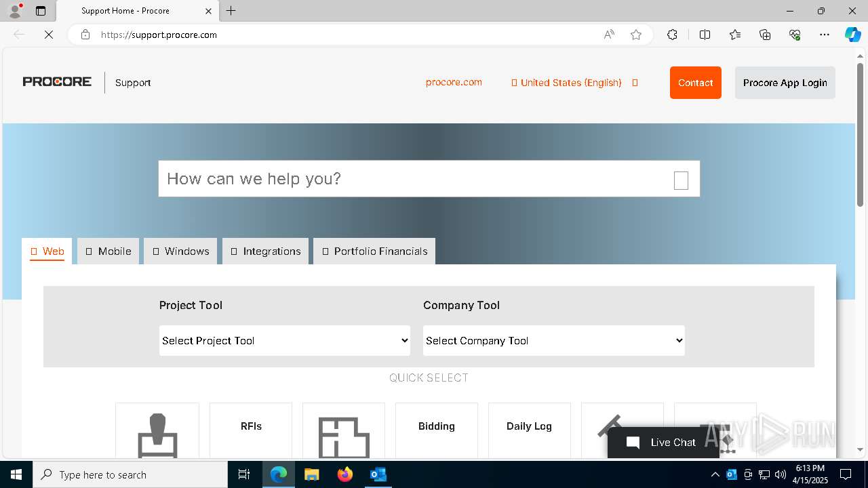This screenshot has width=868, height=488.
Task: Go to procore.com link
Action: (454, 82)
